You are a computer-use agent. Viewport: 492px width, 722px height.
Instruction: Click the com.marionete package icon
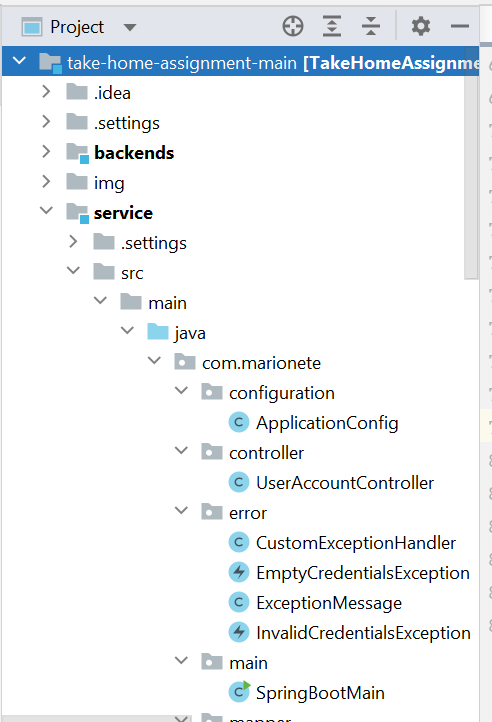[185, 361]
